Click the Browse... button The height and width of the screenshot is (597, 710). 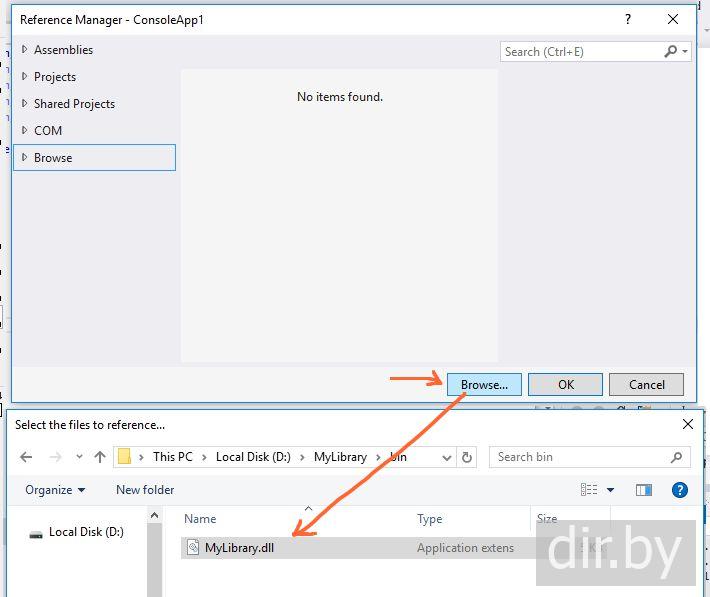click(484, 385)
